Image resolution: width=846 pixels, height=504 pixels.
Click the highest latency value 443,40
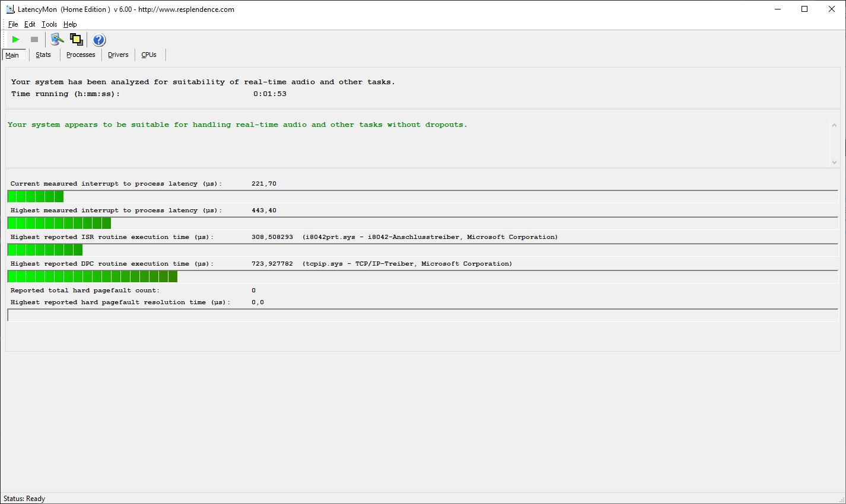(264, 210)
